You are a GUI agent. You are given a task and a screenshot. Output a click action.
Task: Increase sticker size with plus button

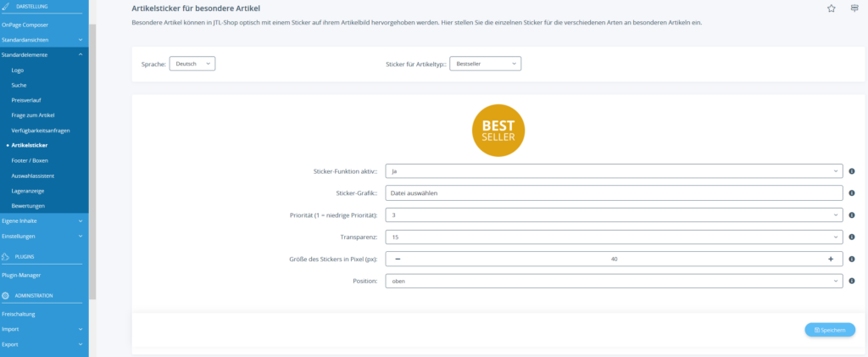click(x=831, y=259)
